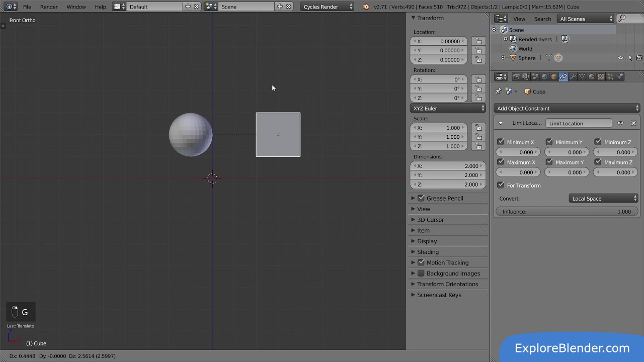
Task: Lock the Location X field
Action: pyautogui.click(x=478, y=41)
